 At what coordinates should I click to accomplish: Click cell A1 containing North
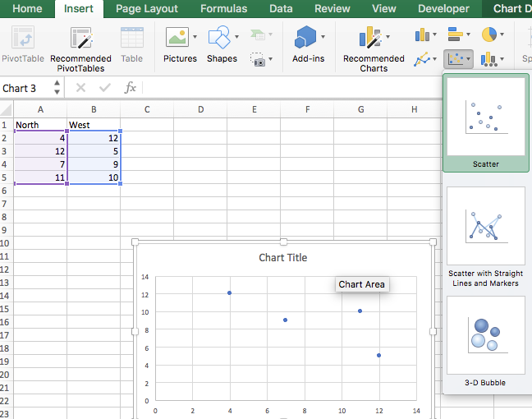(x=40, y=125)
